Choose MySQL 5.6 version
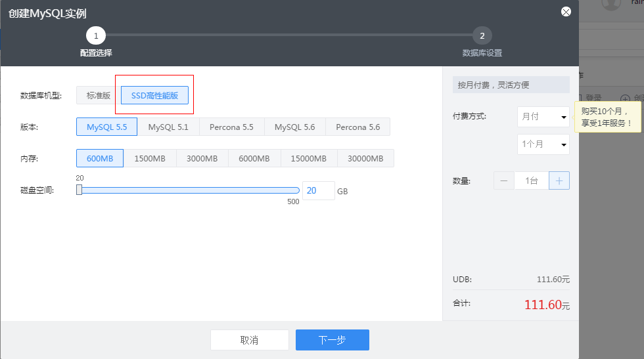Image resolution: width=644 pixels, height=359 pixels. click(x=295, y=127)
